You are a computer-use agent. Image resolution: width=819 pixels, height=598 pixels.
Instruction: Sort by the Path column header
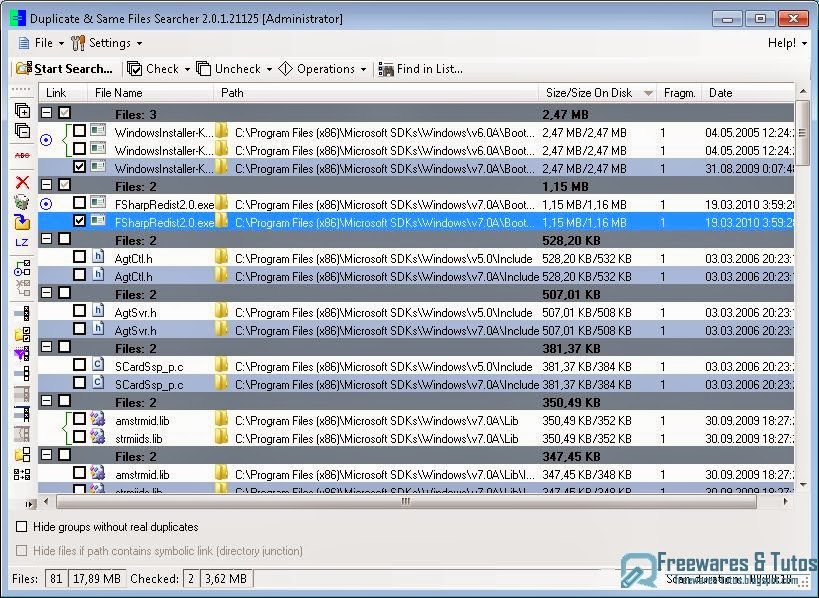click(376, 93)
